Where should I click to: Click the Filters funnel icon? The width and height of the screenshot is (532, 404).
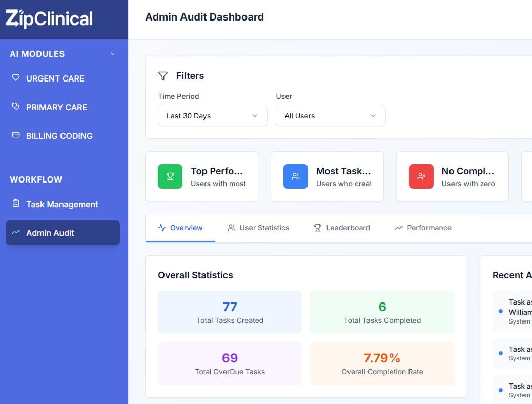click(162, 75)
